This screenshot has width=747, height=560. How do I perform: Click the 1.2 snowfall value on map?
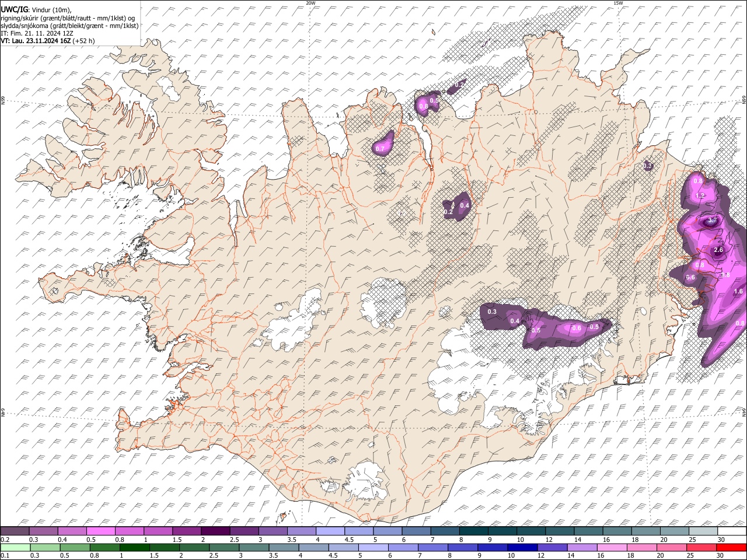[701, 195]
